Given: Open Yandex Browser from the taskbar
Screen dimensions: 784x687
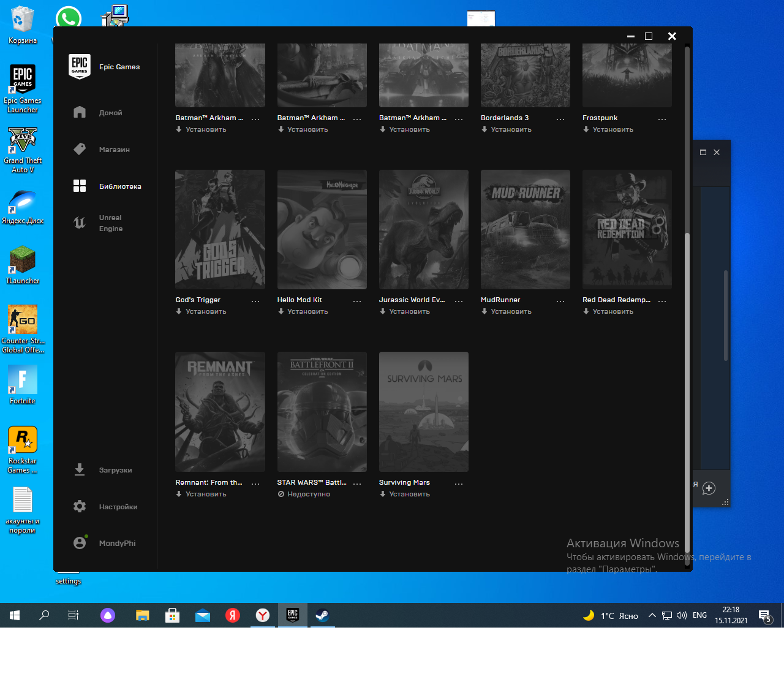Looking at the screenshot, I should coord(263,615).
